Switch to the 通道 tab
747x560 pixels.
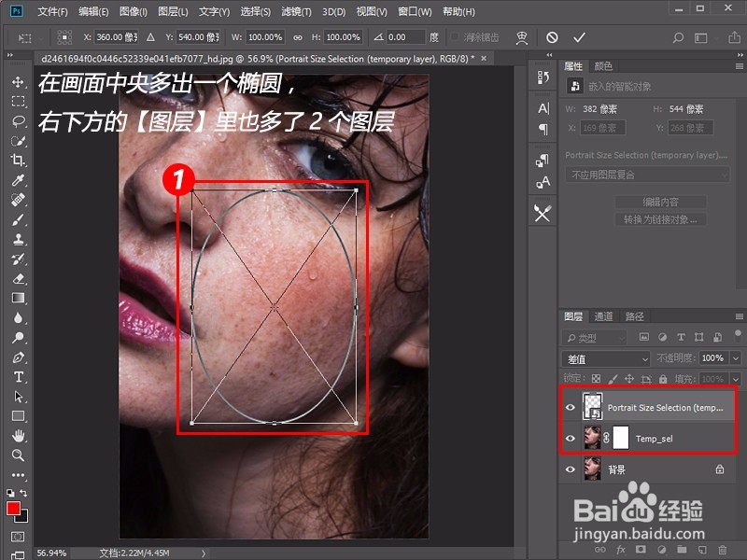tap(603, 316)
